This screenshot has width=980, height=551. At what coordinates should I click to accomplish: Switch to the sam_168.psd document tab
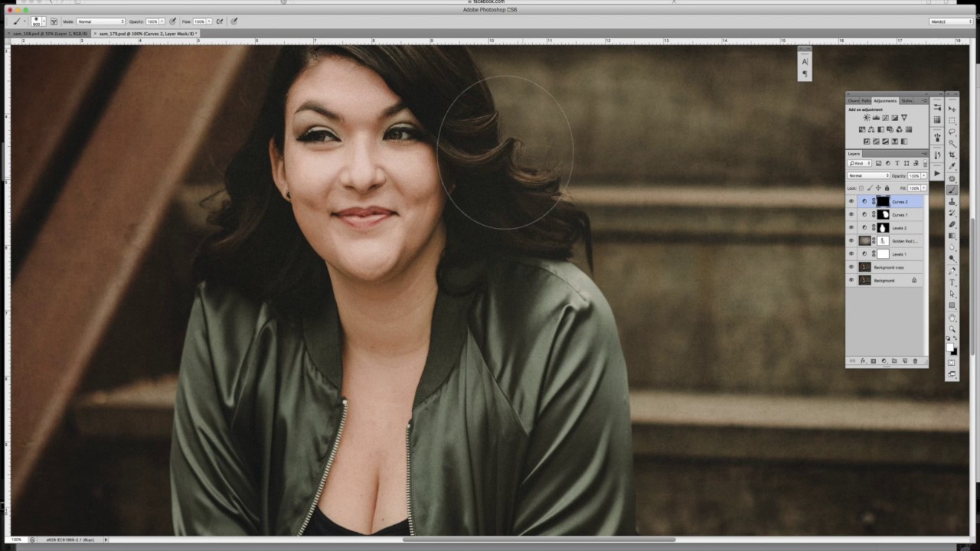pyautogui.click(x=47, y=34)
